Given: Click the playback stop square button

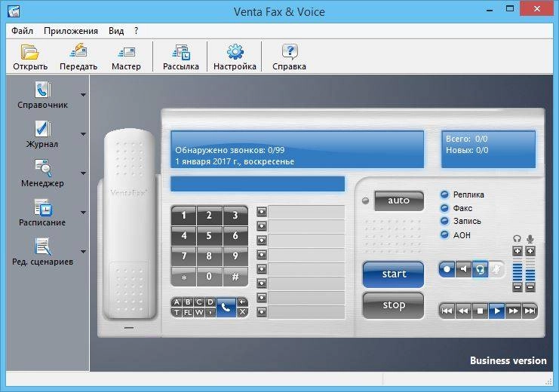Looking at the screenshot, I should [x=481, y=311].
